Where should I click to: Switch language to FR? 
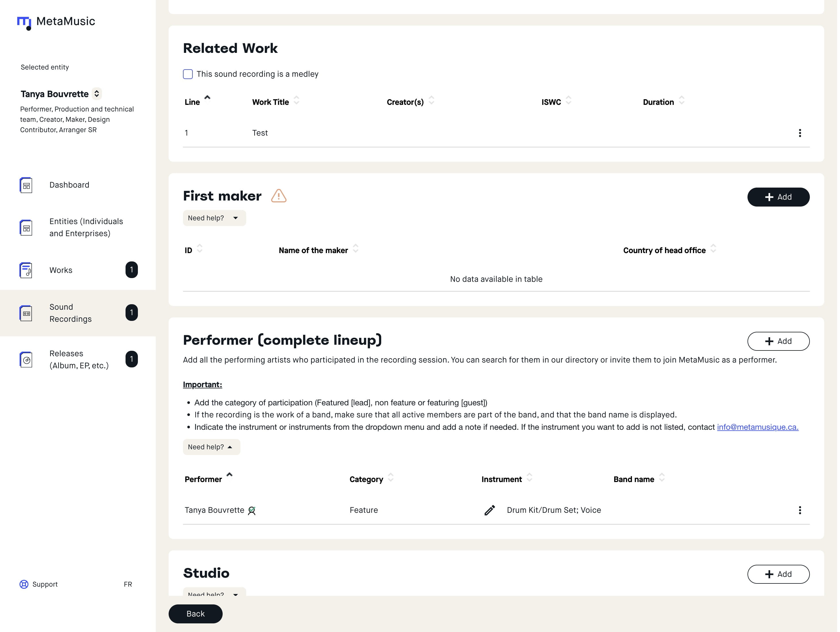coord(128,584)
